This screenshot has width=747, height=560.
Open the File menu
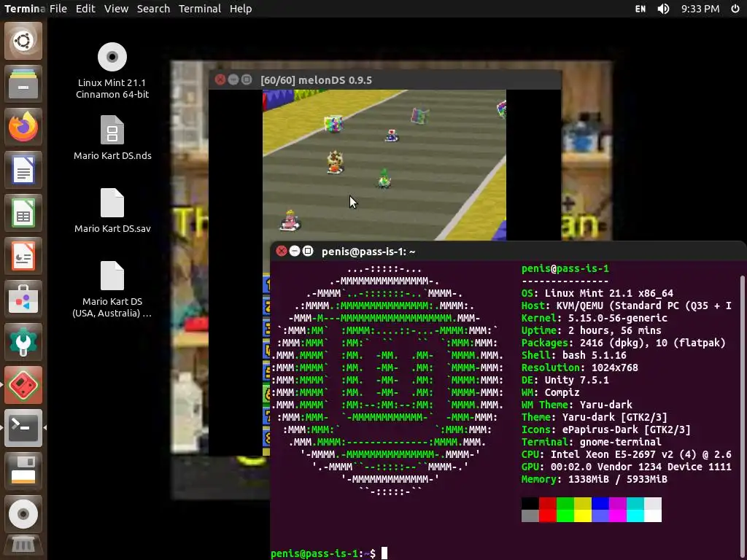click(58, 9)
